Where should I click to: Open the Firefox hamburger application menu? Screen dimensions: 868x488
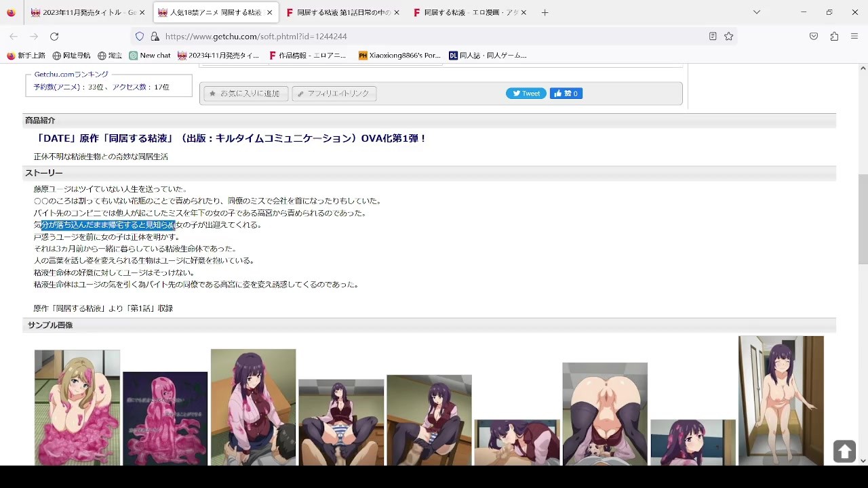point(854,37)
